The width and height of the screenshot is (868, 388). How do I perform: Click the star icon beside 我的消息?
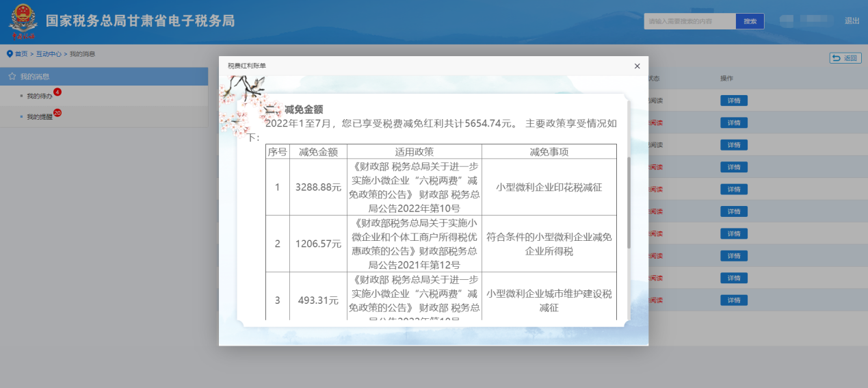tap(12, 77)
